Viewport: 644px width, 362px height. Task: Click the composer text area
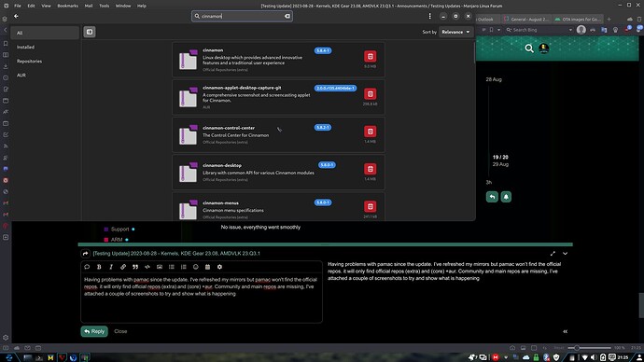pos(202,298)
